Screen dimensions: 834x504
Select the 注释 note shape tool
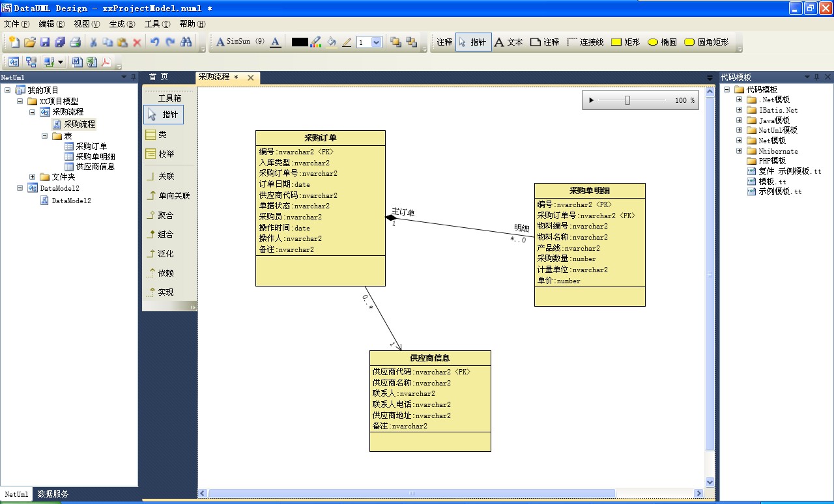(545, 42)
